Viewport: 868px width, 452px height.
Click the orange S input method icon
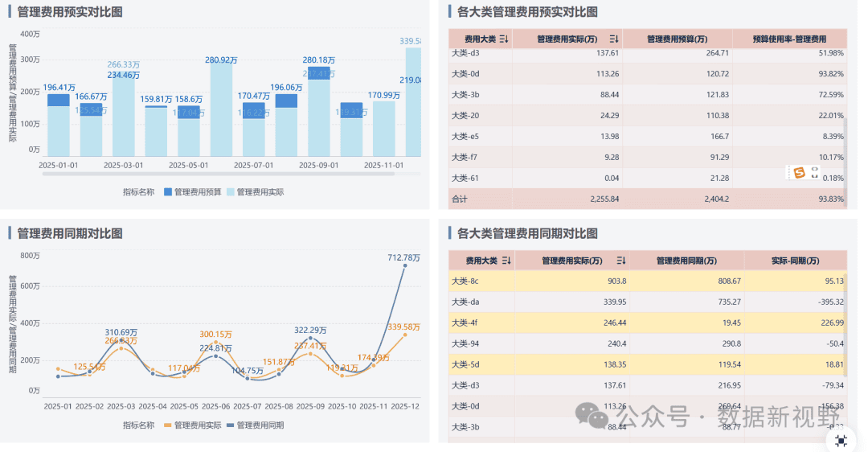pos(799,173)
